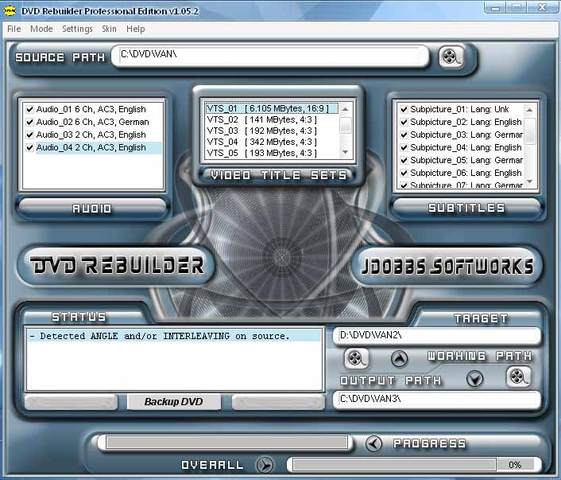Click the Audio panel label button
Image resolution: width=561 pixels, height=480 pixels.
(x=92, y=208)
